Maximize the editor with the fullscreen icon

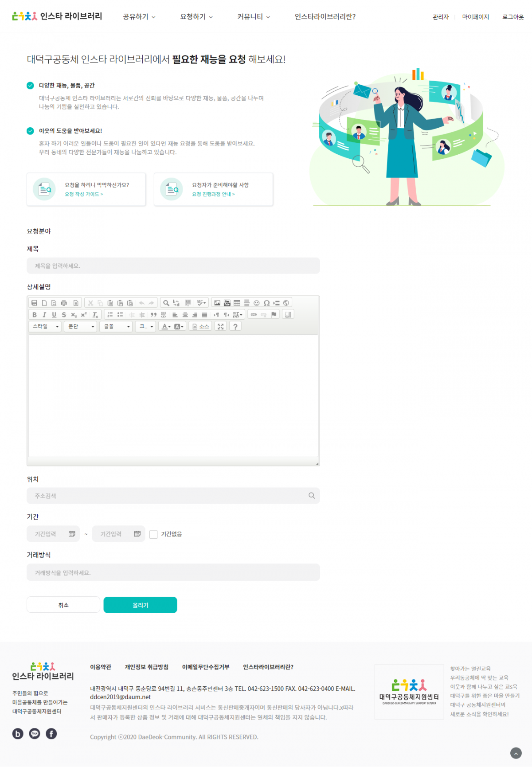[x=220, y=326]
